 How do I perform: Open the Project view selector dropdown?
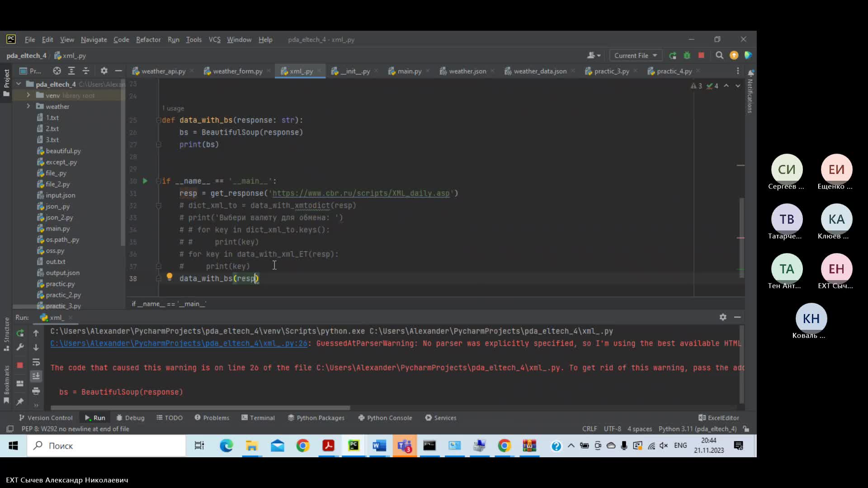(x=30, y=71)
